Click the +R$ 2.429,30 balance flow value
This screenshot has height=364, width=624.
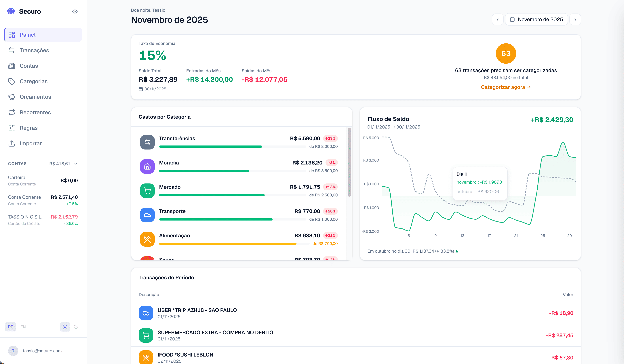pos(552,120)
